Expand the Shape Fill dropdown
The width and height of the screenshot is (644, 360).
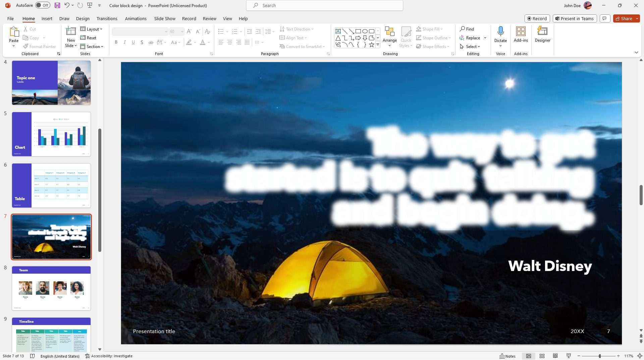pyautogui.click(x=441, y=29)
